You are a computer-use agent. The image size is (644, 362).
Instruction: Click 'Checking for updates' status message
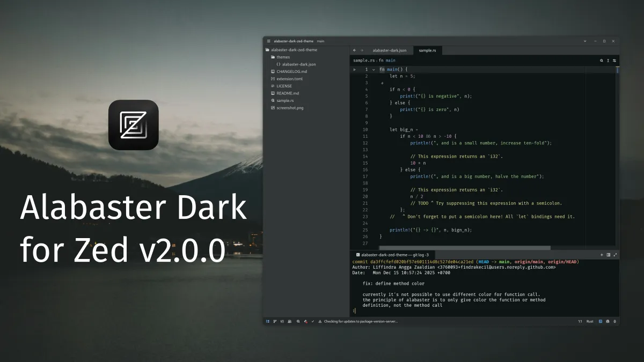[x=361, y=321]
